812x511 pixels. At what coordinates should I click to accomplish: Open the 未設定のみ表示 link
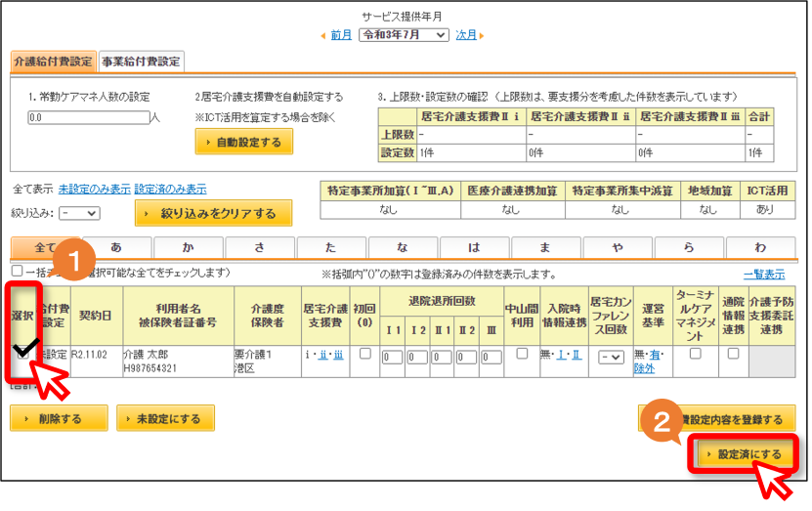pyautogui.click(x=94, y=189)
